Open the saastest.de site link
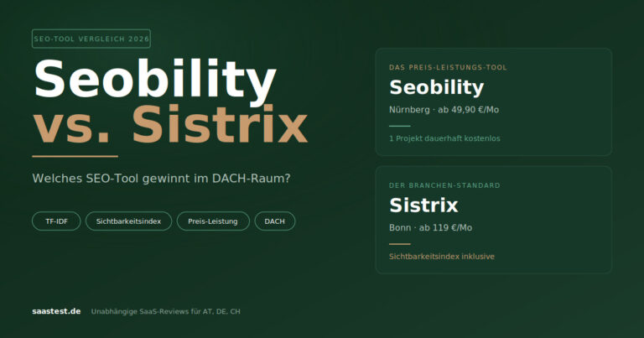Viewport: 644px width, 338px height. [56, 311]
